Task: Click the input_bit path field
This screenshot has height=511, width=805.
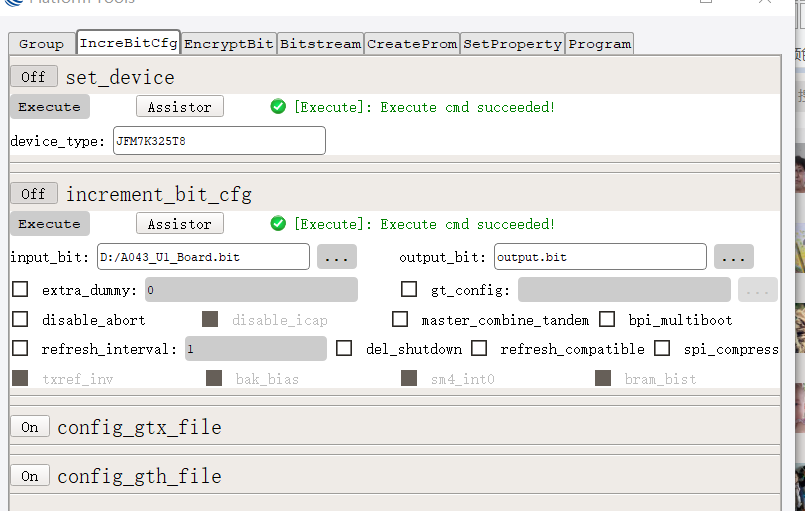Action: coord(203,257)
